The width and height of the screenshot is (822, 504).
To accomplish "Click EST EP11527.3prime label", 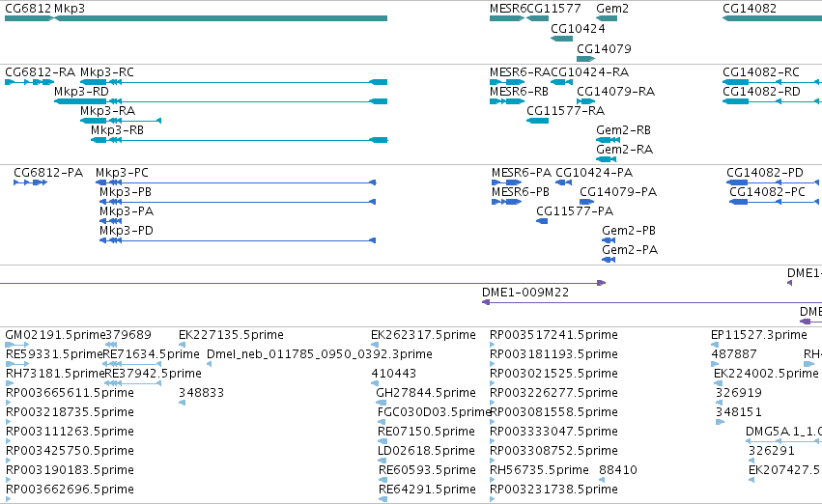I will point(759,335).
